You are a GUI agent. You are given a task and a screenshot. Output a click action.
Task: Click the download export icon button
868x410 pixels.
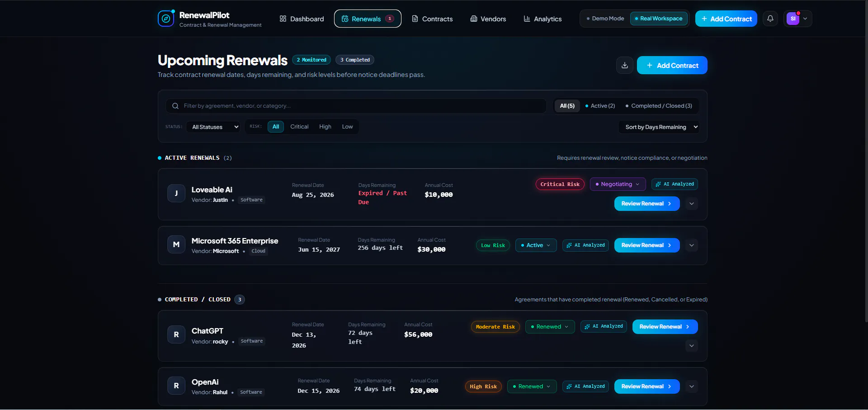625,65
